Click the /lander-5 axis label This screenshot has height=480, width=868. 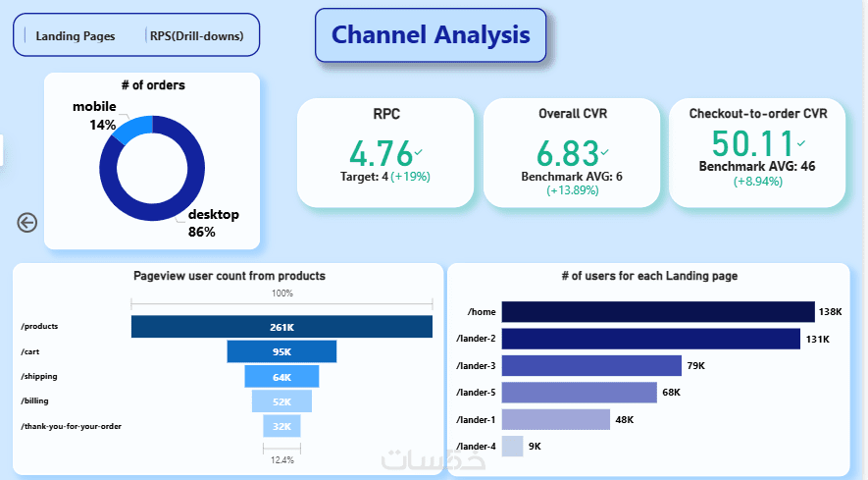pos(476,393)
